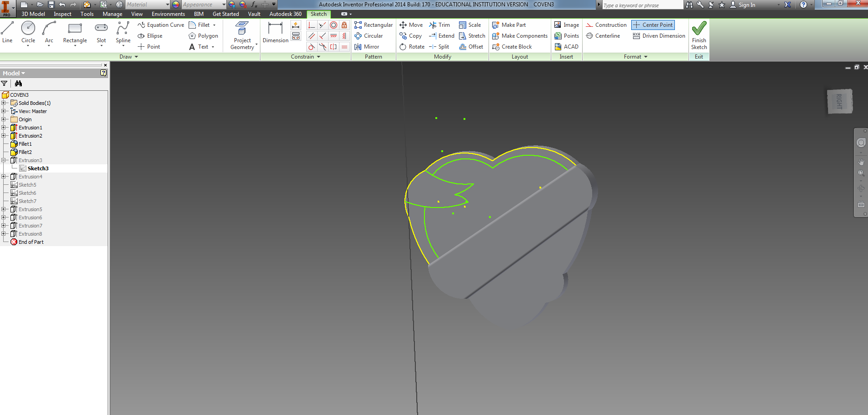Select the Mirror pattern tool
The height and width of the screenshot is (415, 868).
point(367,47)
